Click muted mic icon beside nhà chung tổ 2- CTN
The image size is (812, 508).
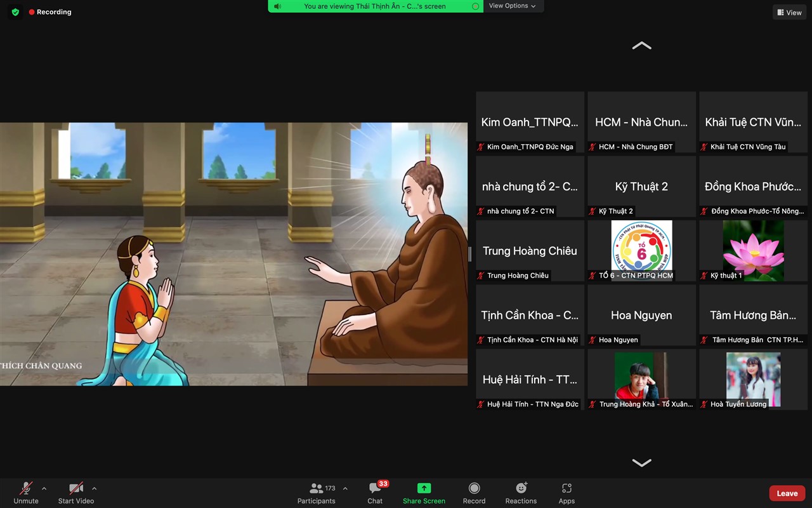tap(481, 211)
